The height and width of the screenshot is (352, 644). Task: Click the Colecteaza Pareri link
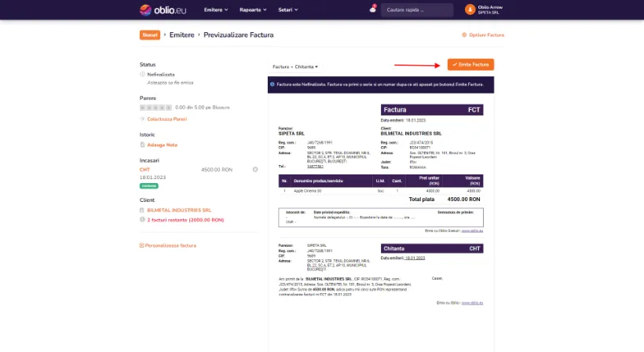pos(166,119)
